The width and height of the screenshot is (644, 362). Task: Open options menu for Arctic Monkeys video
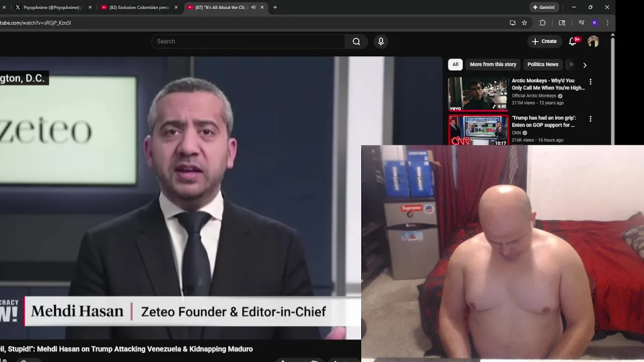(590, 81)
